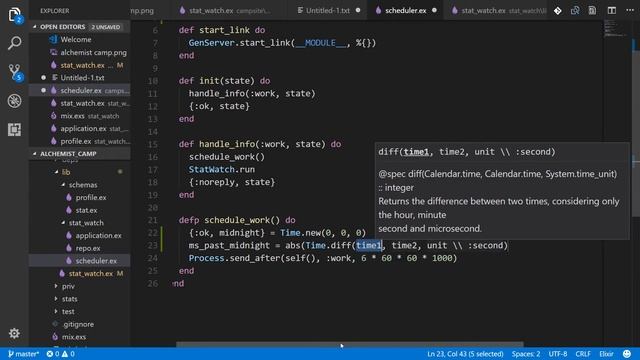Open the Search view icon

click(14, 43)
